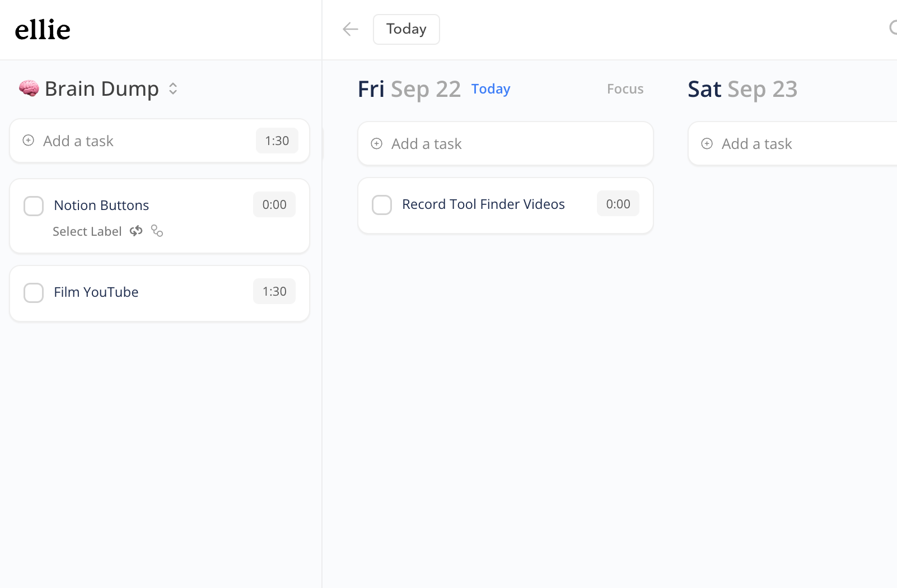Viewport: 897px width, 588px height.
Task: Complete the Record Tool Finder Videos task
Action: (382, 205)
